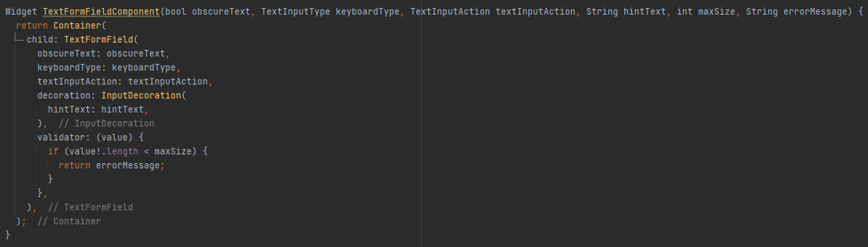Click the InputDecoration constructor name
Image resolution: width=868 pixels, height=247 pixels.
(141, 96)
